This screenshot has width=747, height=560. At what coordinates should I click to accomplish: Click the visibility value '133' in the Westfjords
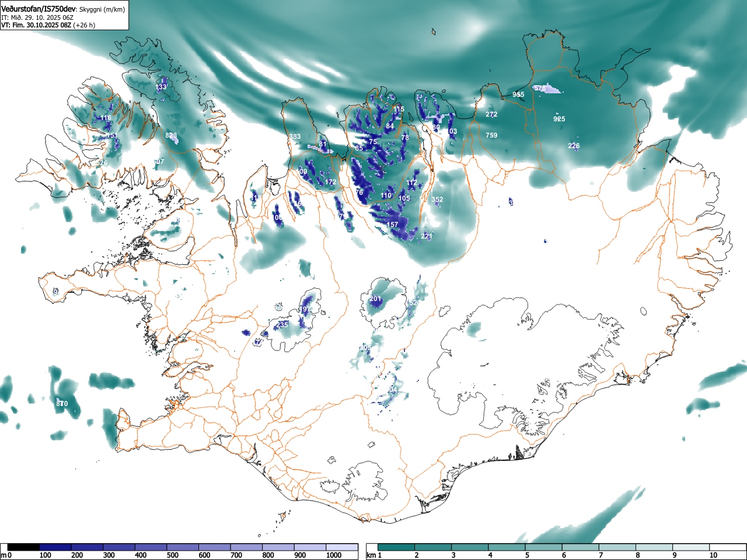161,87
